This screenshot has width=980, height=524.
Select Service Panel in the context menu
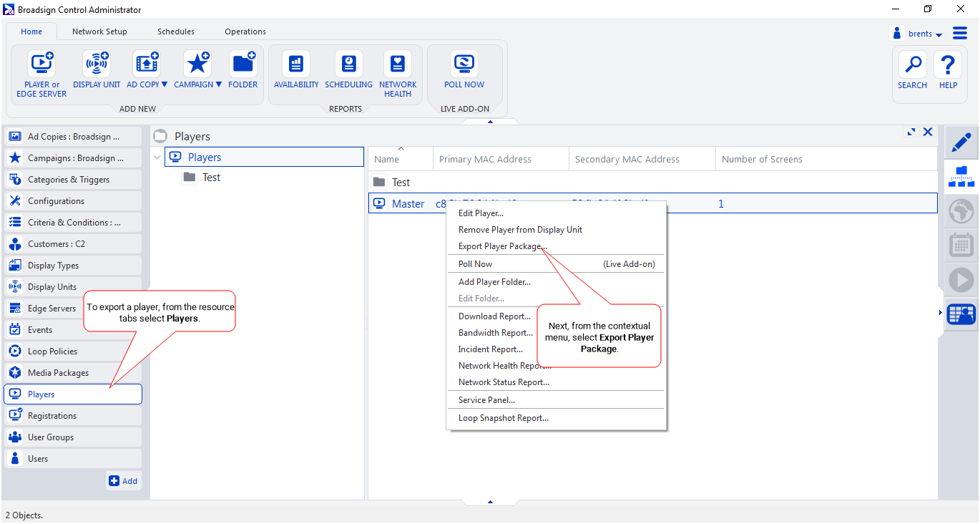coord(486,400)
